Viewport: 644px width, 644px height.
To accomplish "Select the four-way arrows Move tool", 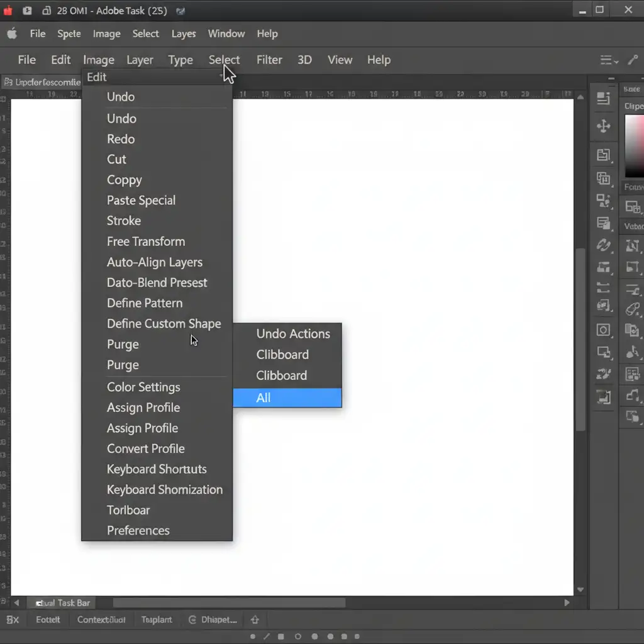I will pos(603,126).
